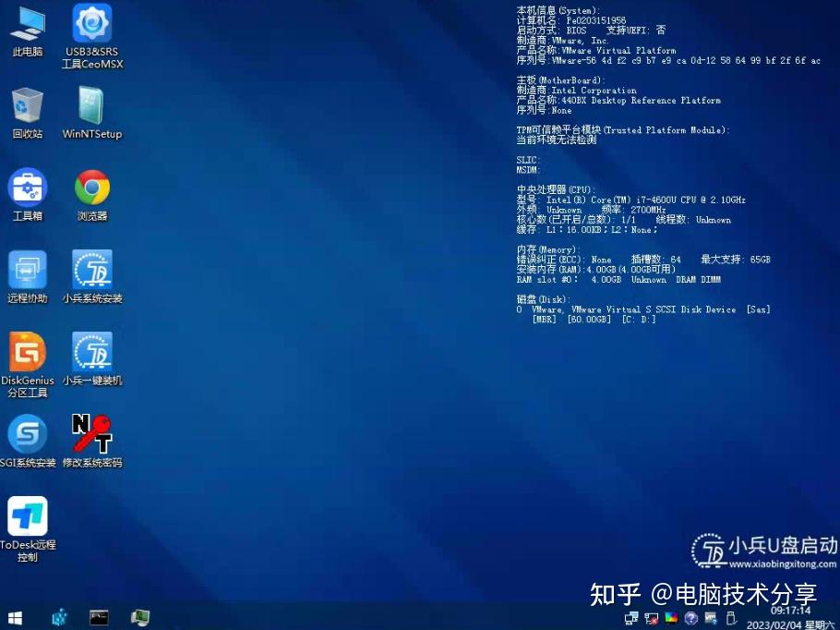
Task: Click the 安装内存(RAM): 4.00GB line
Action: pos(595,269)
